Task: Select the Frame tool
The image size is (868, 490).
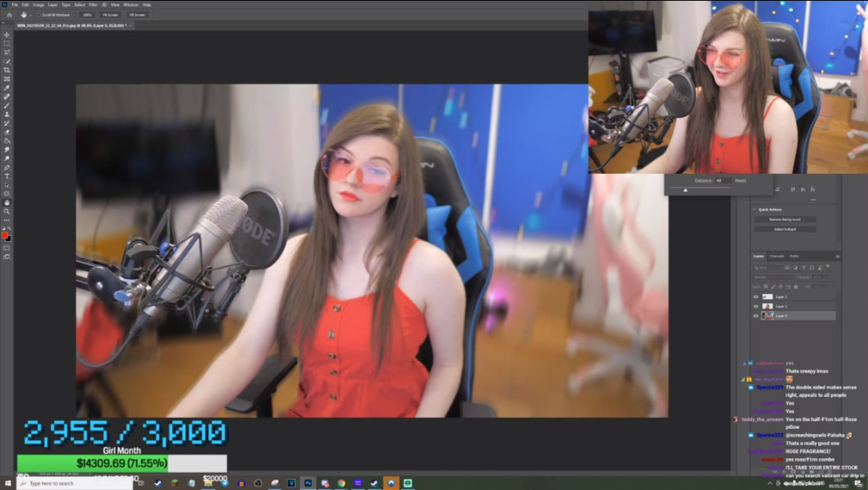Action: point(7,79)
